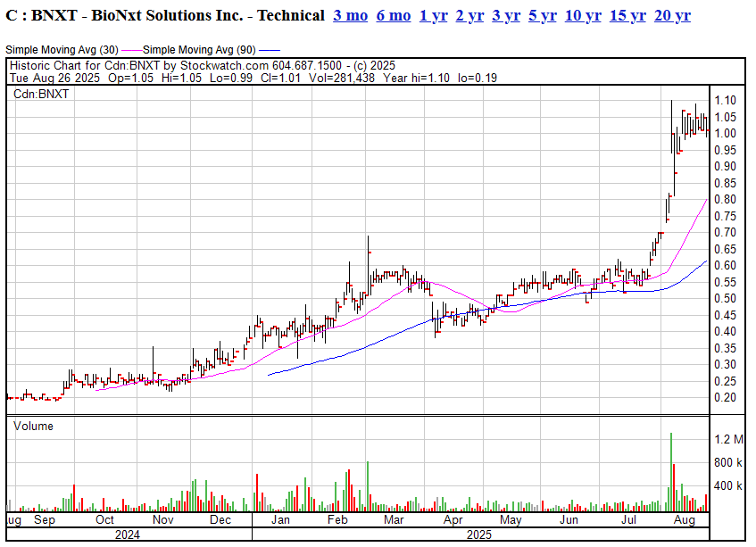Click the 0.80 price axis label
The image size is (756, 547).
point(725,200)
